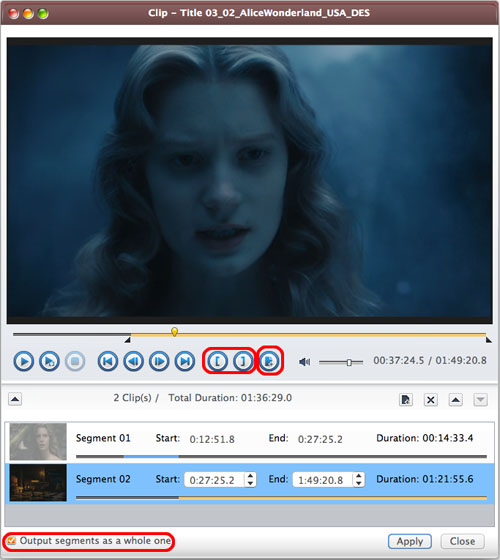Set end point with right bracket button
The height and width of the screenshot is (560, 500).
click(243, 361)
